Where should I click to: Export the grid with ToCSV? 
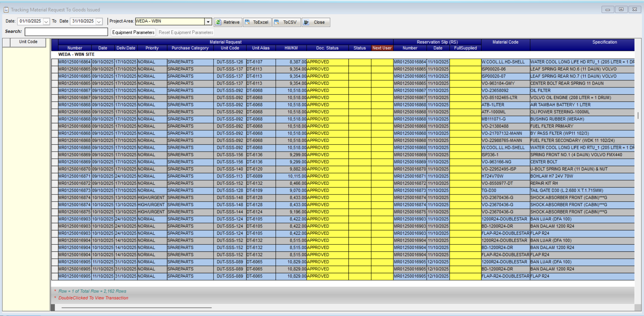point(287,22)
